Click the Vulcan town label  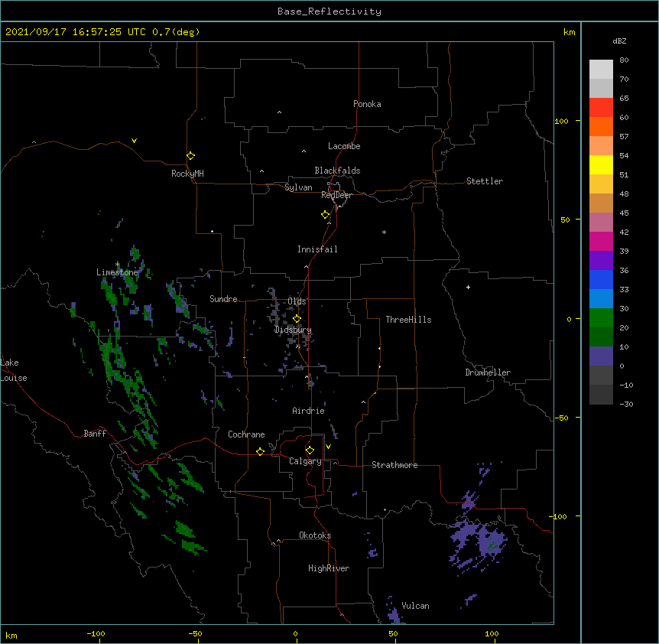[415, 606]
